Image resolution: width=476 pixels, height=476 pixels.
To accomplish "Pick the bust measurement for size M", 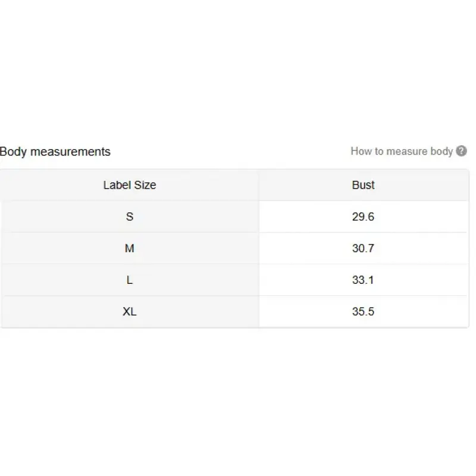I will (363, 248).
